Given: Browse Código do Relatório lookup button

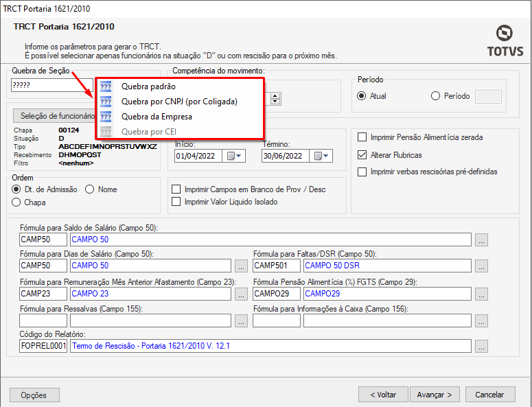Looking at the screenshot, I should coord(481,347).
